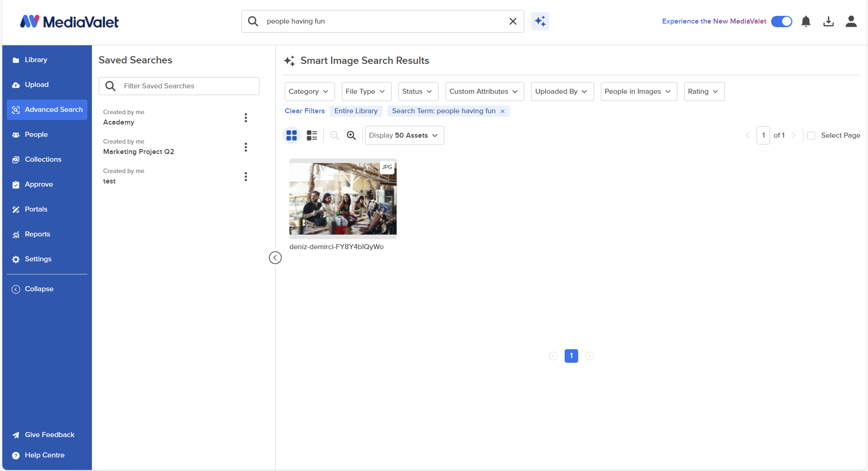This screenshot has height=471, width=868.
Task: Expand the Uploaded By dropdown
Action: (562, 91)
